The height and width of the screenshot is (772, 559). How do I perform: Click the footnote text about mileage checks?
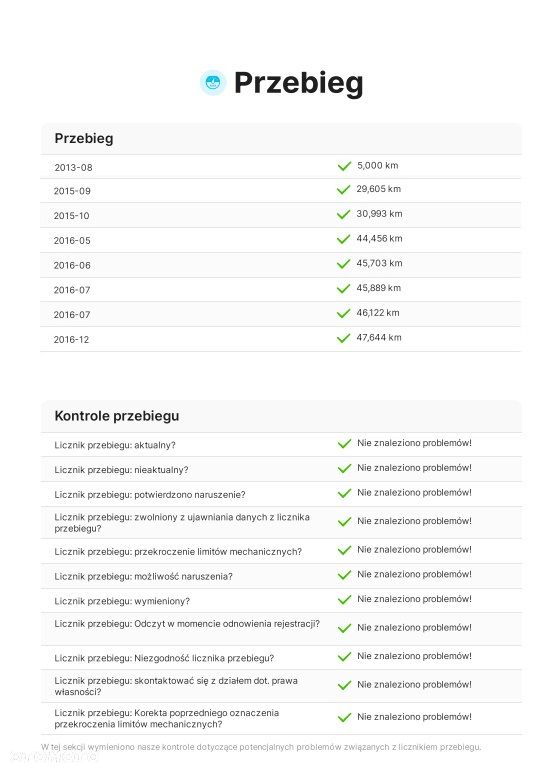tap(261, 747)
